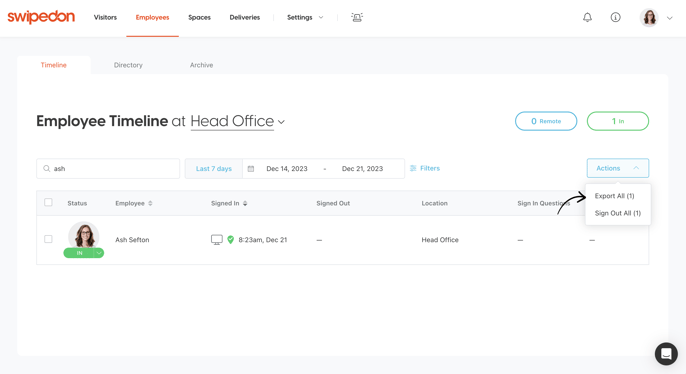Viewport: 686px width, 374px height.
Task: Open the Employees nav item
Action: point(152,17)
